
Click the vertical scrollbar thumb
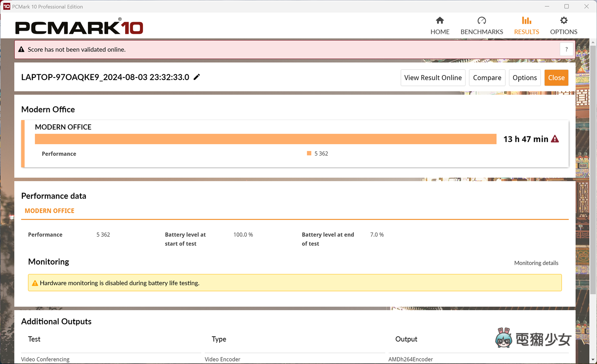click(593, 170)
